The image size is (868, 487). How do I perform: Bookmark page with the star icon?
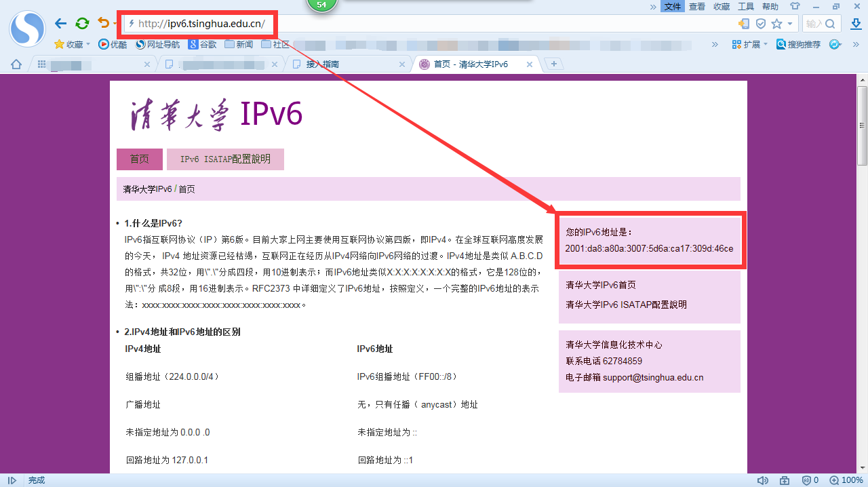777,24
